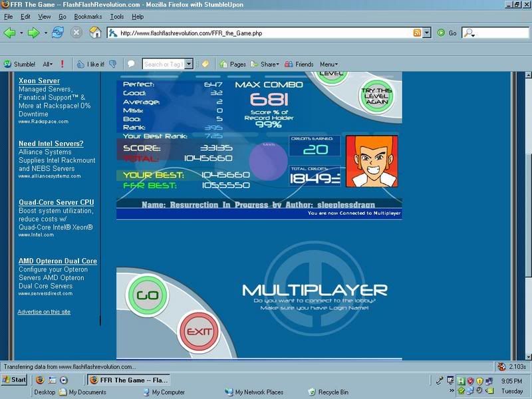This screenshot has height=399, width=532.
Task: Reload the page with the refresh icon
Action: tap(58, 32)
